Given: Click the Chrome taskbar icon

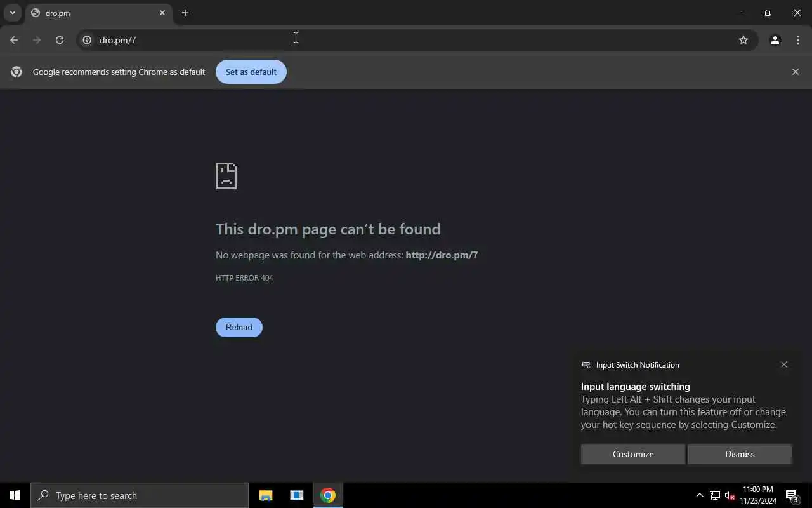Looking at the screenshot, I should click(x=328, y=495).
